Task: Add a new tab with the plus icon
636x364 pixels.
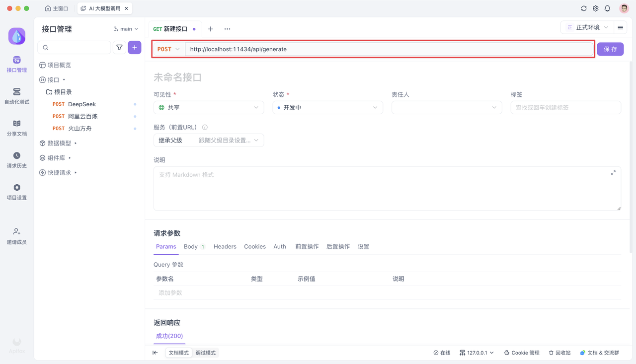Action: (x=211, y=29)
